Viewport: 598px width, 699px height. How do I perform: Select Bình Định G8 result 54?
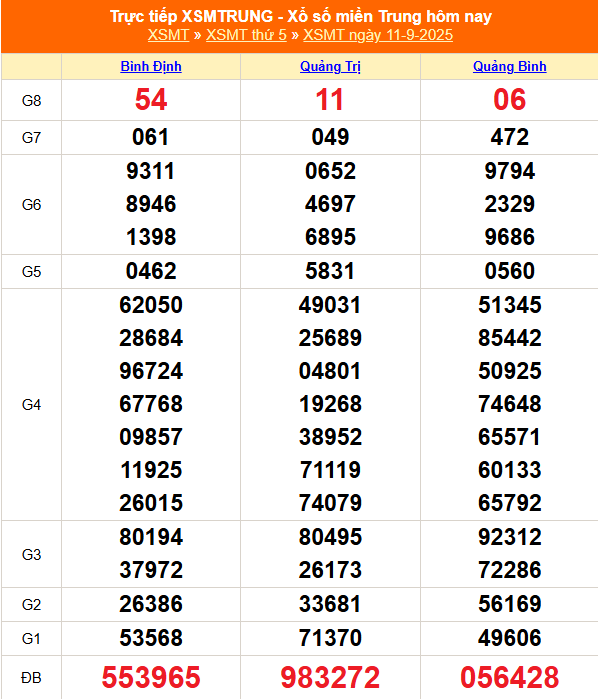pyautogui.click(x=151, y=99)
